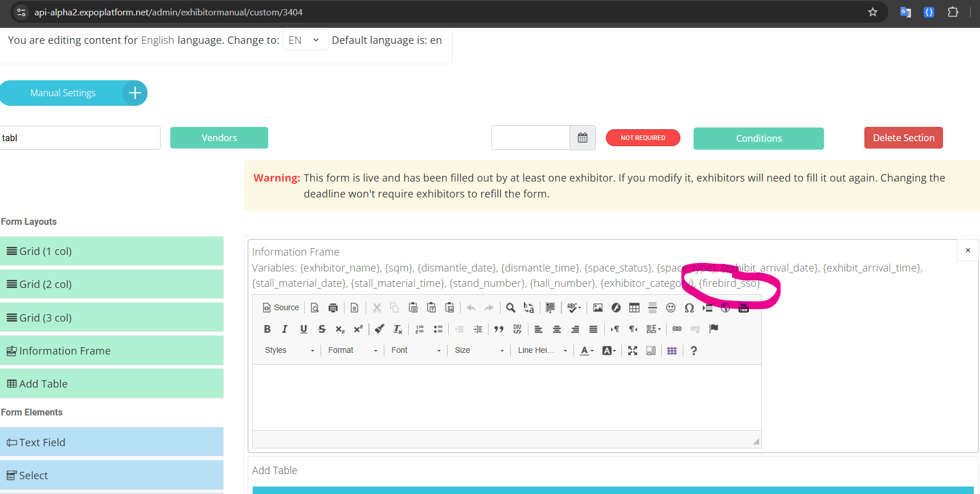Click the Delete Section button
This screenshot has width=980, height=494.
[903, 138]
